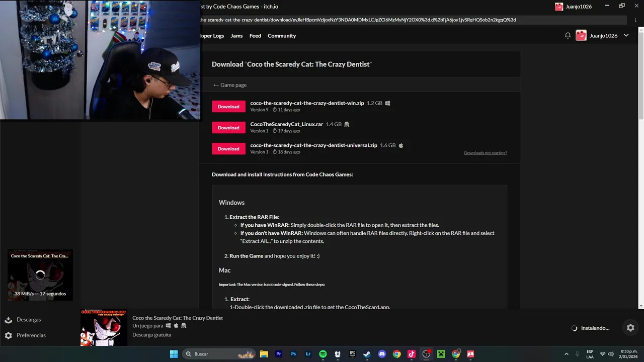The image size is (644, 362).
Task: Open the Windows Start menu
Action: pos(174,354)
